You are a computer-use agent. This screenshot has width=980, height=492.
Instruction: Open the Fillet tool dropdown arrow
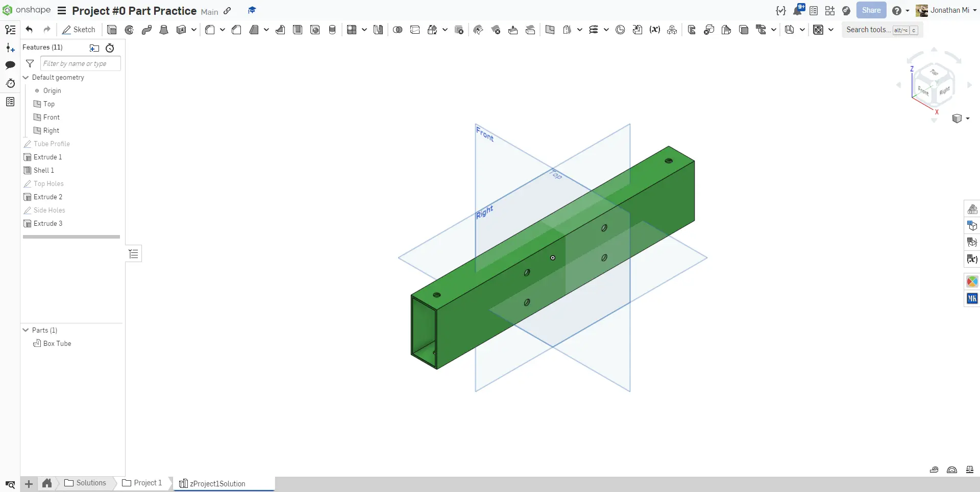pos(223,30)
